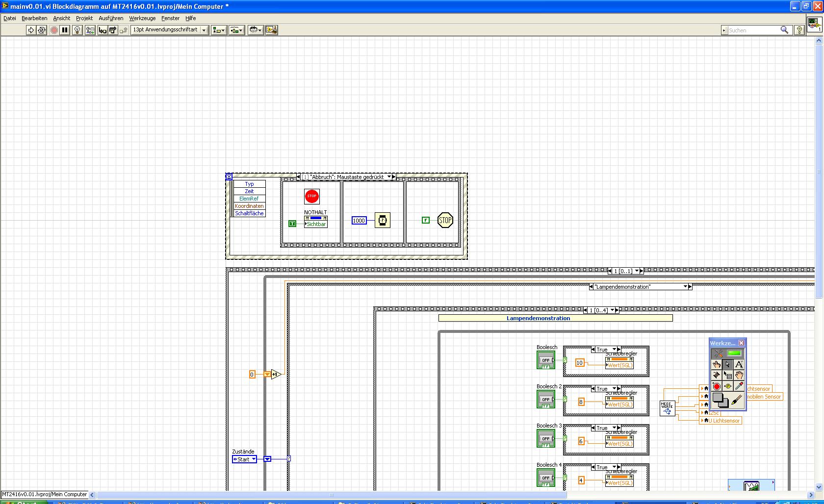The width and height of the screenshot is (824, 504).
Task: Click the Boolesch 4 boolean terminal
Action: click(x=546, y=478)
